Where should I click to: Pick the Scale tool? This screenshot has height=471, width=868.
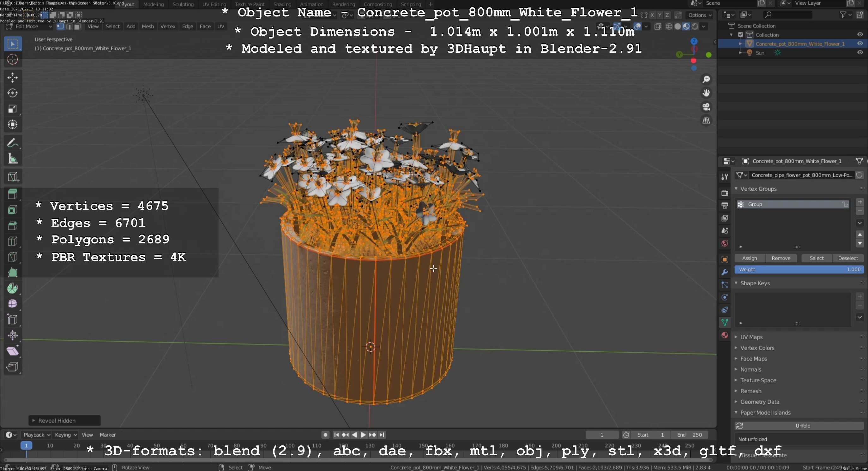13,109
